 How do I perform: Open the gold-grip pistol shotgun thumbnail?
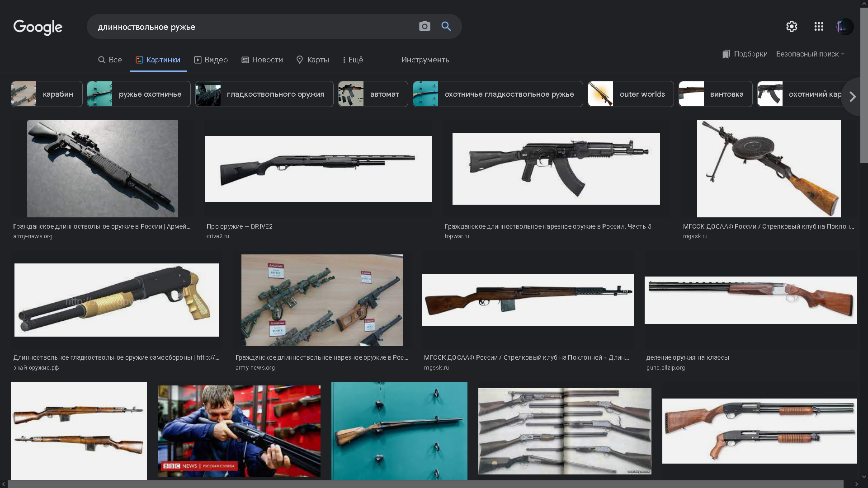117,300
